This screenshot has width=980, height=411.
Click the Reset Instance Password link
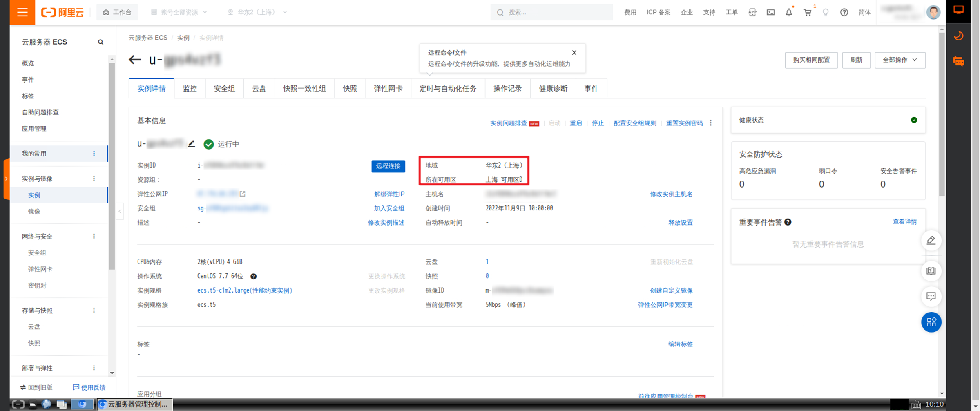coord(684,123)
